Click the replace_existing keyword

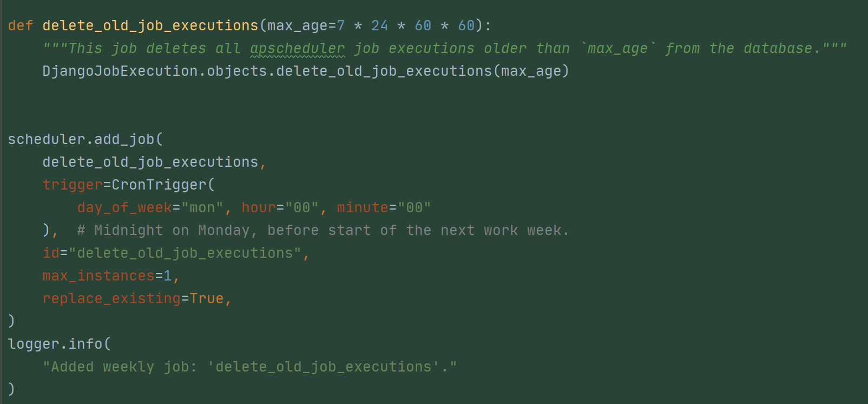[x=111, y=298]
